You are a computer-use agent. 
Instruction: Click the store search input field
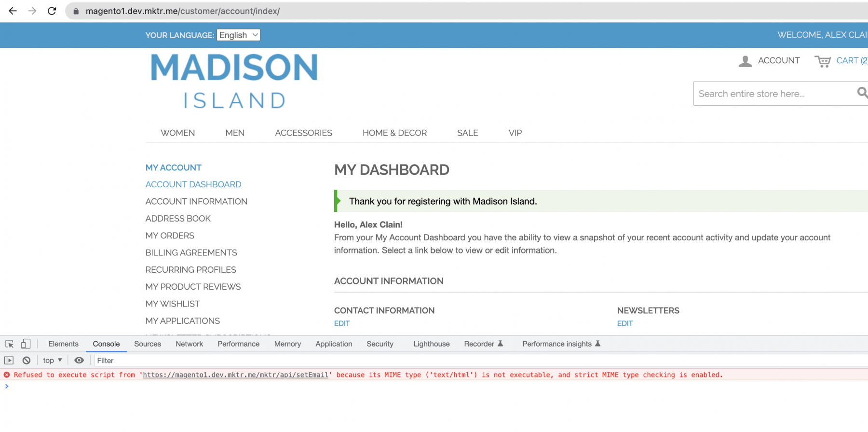pos(772,94)
